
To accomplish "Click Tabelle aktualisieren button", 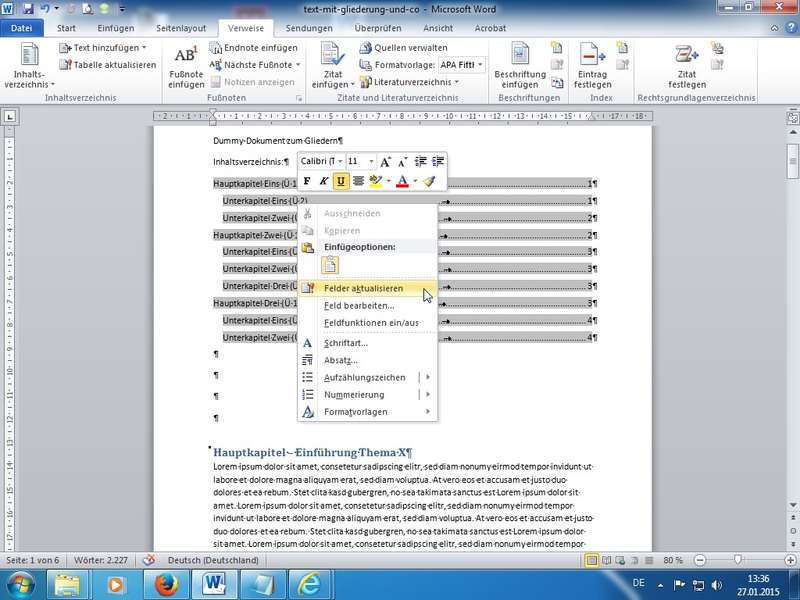I will (108, 65).
